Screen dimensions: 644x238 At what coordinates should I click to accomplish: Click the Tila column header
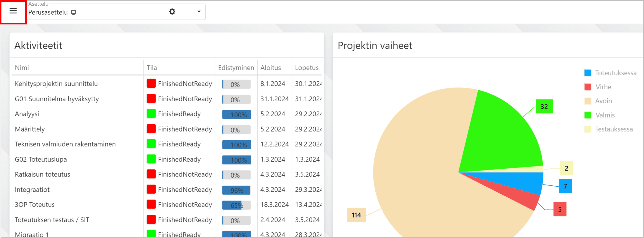(x=152, y=68)
